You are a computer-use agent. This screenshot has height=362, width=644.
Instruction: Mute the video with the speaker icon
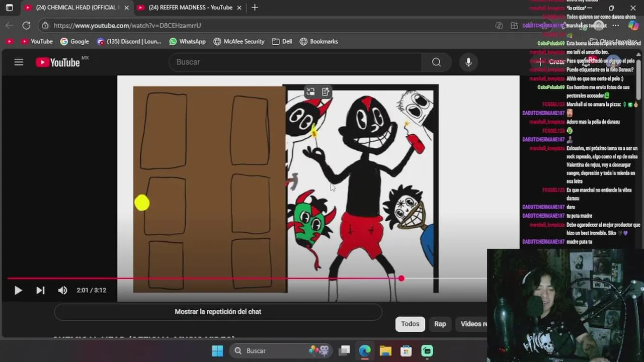click(62, 290)
